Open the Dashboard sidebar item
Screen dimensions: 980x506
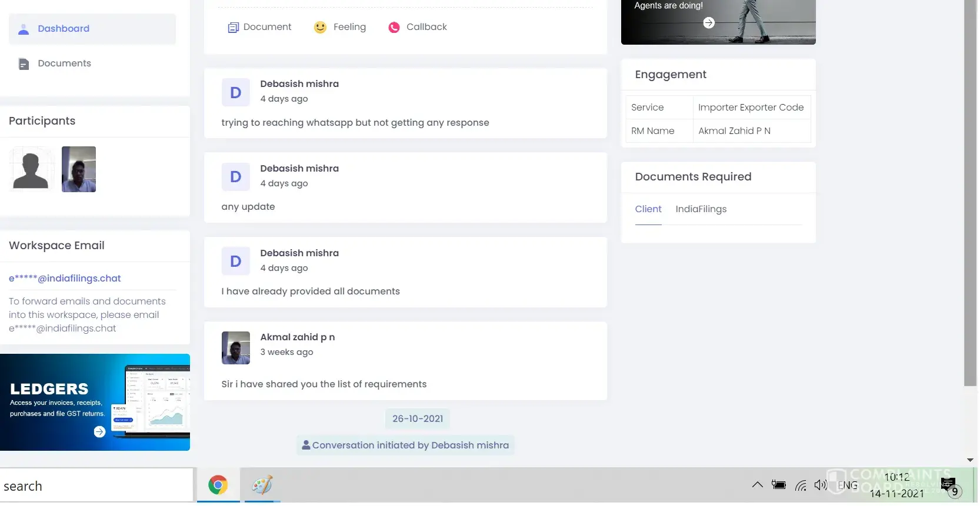[x=92, y=29]
